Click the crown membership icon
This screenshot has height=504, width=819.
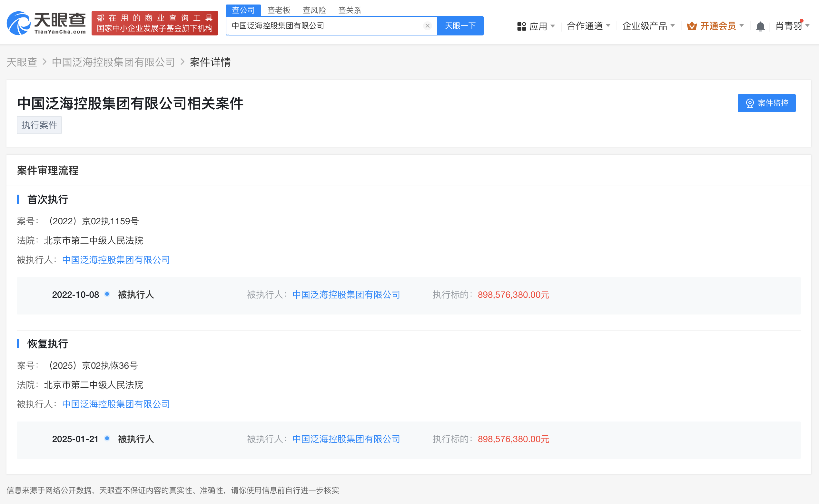click(692, 26)
